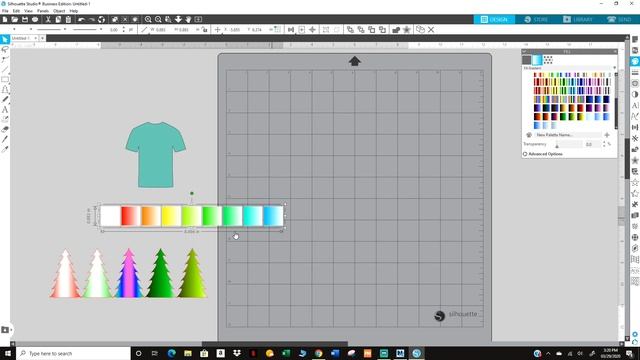Switch to solid fill color tab
Image resolution: width=640 pixels, height=360 pixels.
click(x=527, y=60)
